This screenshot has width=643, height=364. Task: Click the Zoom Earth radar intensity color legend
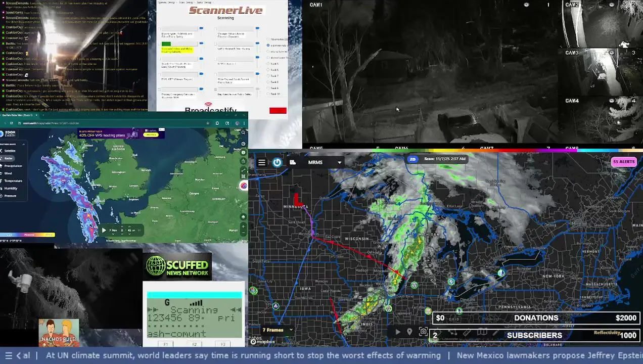[x=27, y=235]
